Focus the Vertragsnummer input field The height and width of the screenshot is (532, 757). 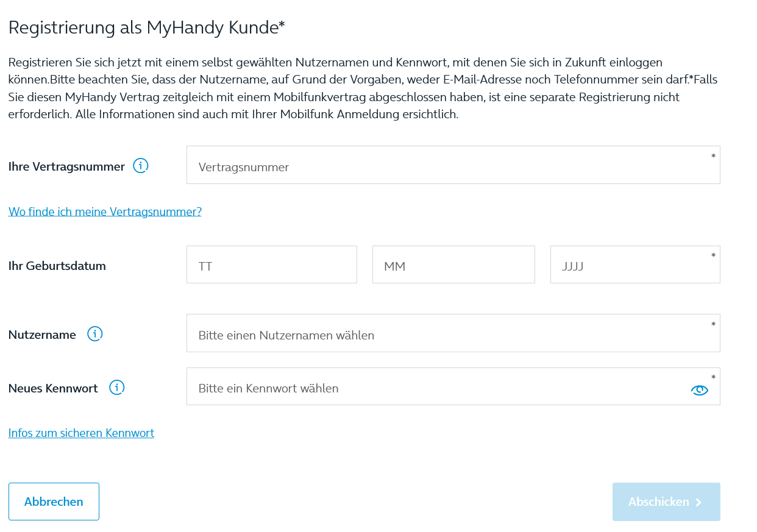453,165
